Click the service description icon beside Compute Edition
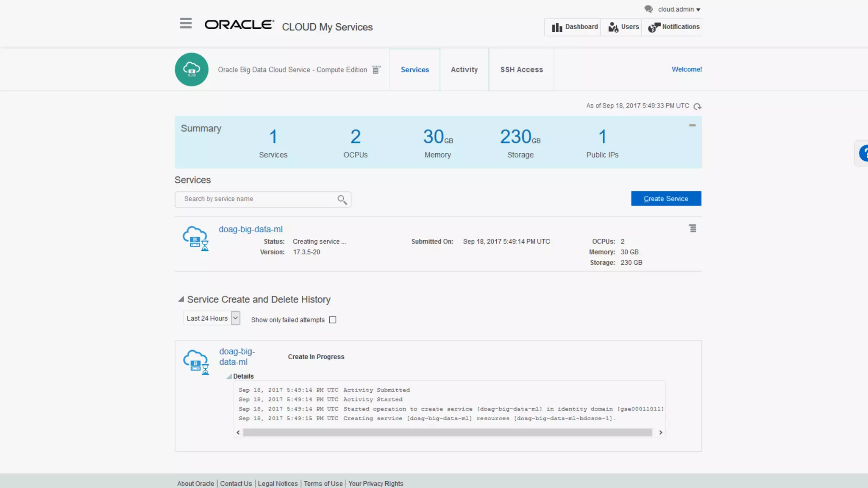Image resolution: width=868 pixels, height=488 pixels. pos(376,70)
